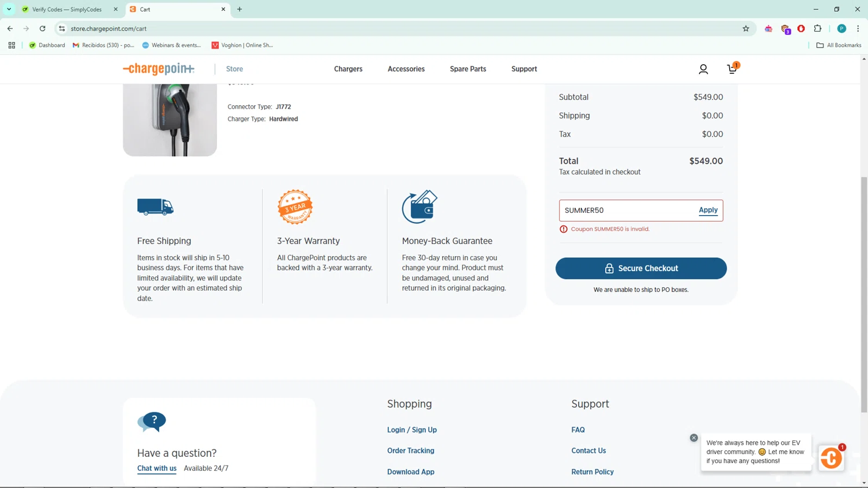Open the Support menu

coord(524,69)
